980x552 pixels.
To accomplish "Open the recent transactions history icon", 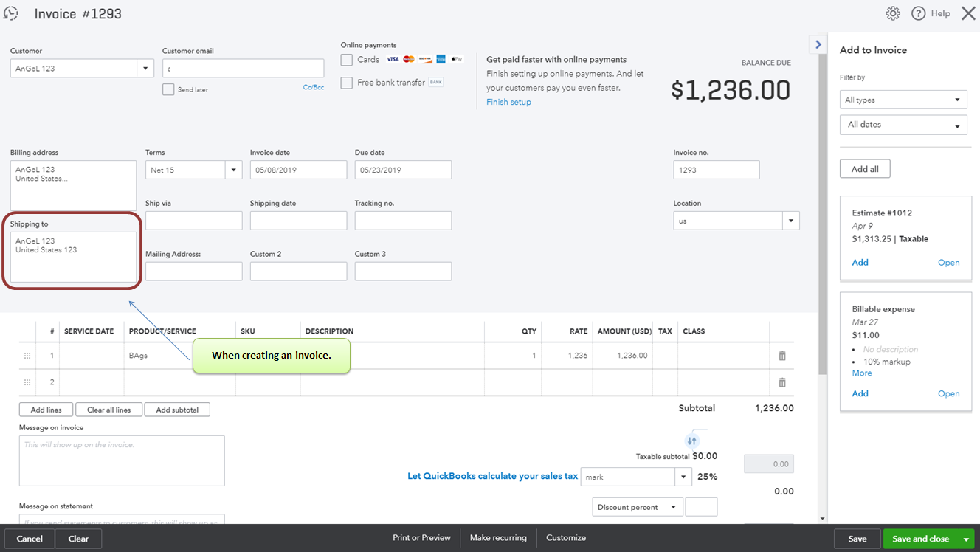I will click(11, 13).
